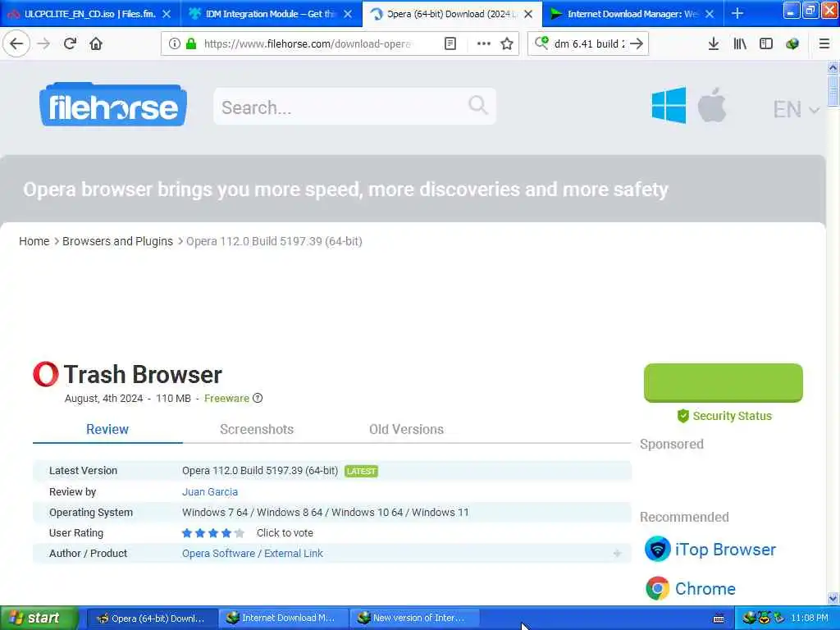Bookmark this page with star icon
840x630 pixels.
[507, 43]
